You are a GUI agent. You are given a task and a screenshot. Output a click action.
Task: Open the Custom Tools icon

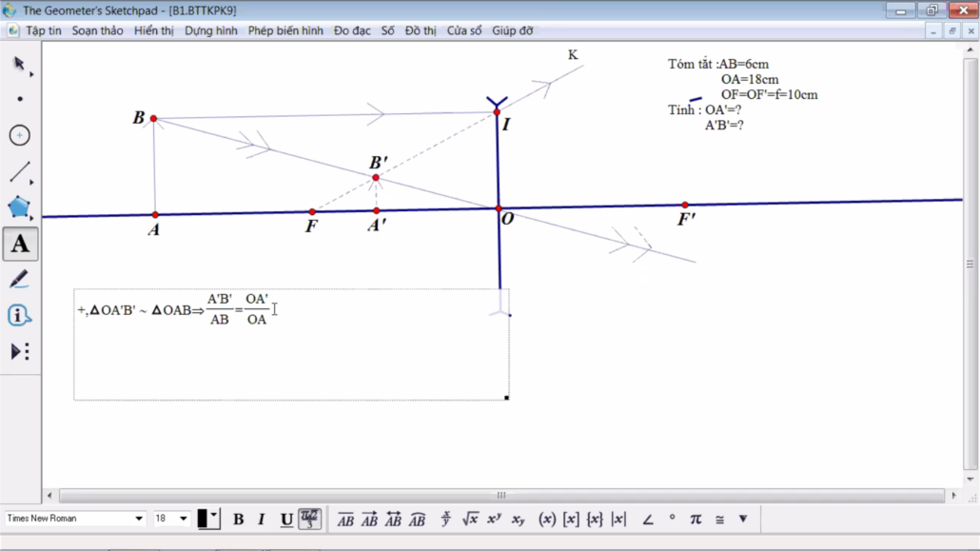[x=19, y=352]
